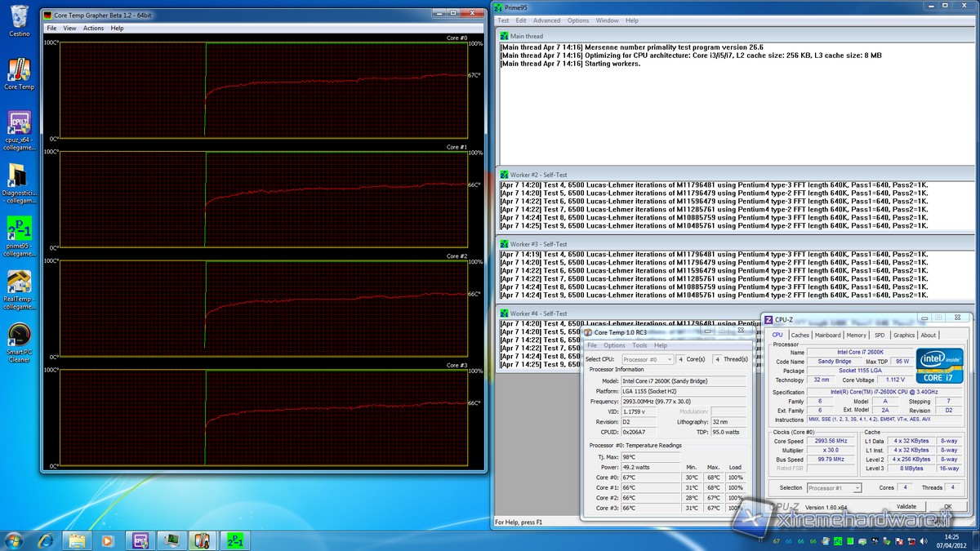
Task: Expand the Selection processor dropdown in CPU-Z
Action: point(833,488)
